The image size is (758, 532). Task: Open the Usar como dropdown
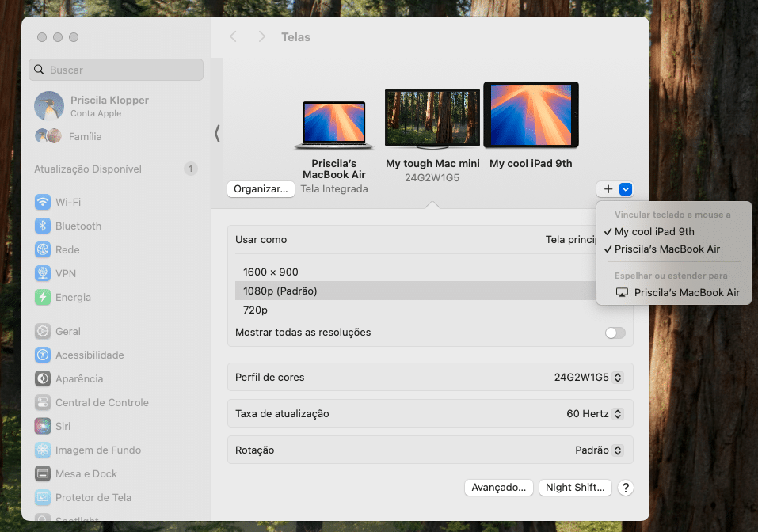point(571,240)
